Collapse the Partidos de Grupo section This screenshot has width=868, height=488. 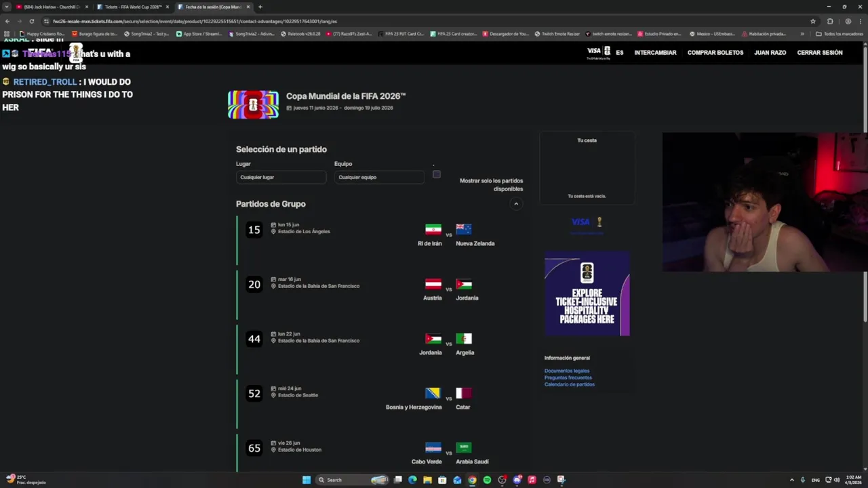pyautogui.click(x=516, y=204)
